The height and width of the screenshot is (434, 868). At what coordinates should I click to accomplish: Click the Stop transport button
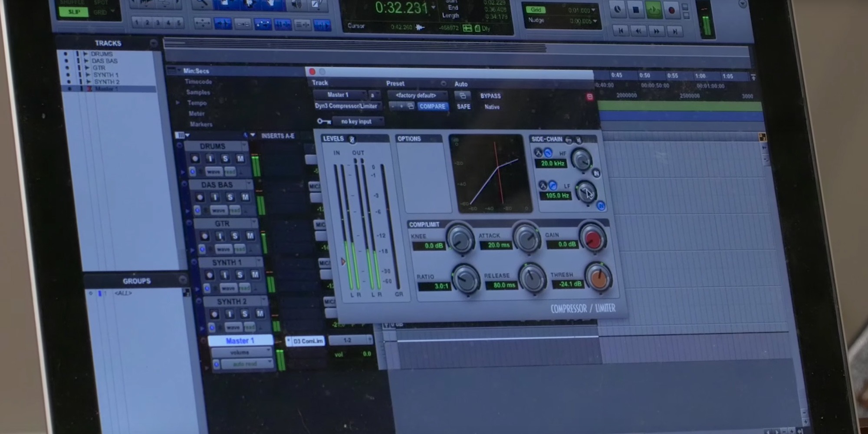(636, 10)
